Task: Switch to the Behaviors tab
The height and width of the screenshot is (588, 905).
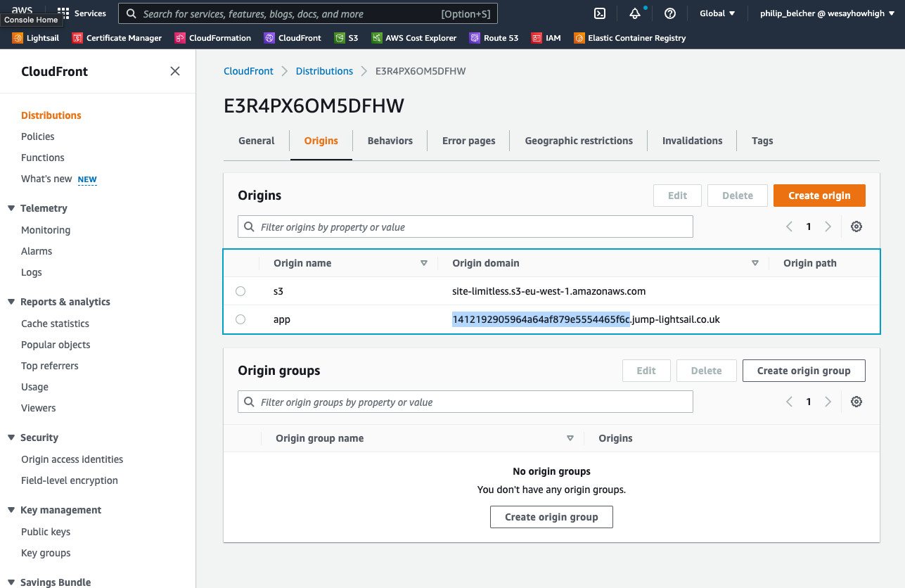Action: [x=390, y=141]
